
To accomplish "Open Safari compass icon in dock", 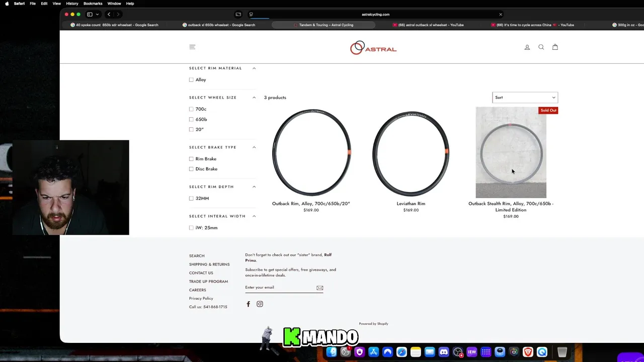I will coord(401,352).
